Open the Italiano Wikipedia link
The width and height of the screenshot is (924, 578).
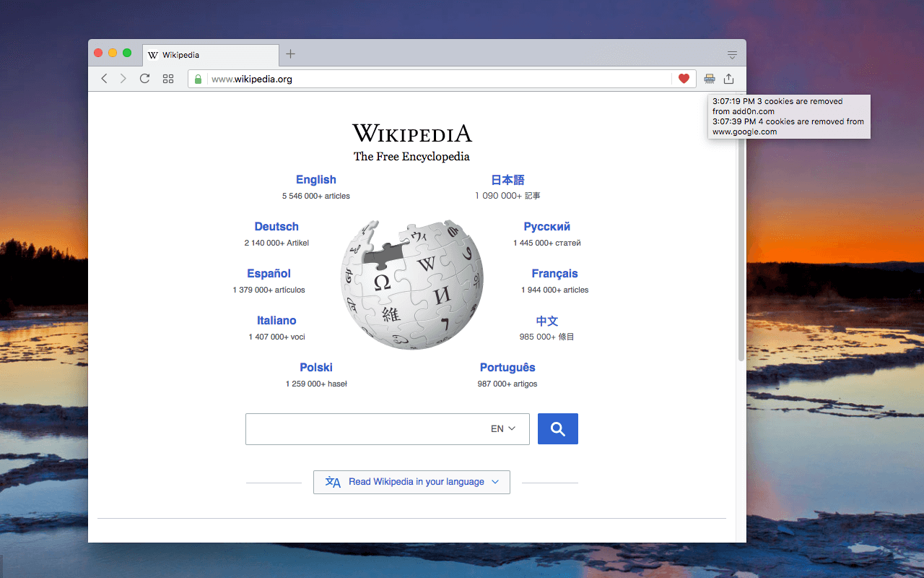click(276, 321)
